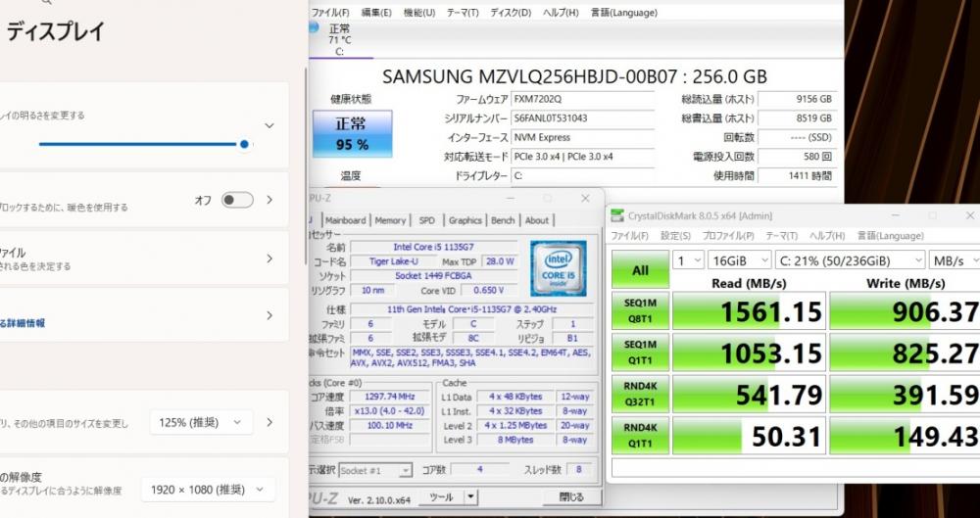Open ファイル(F) menu in CrystalDiskMark
This screenshot has width=980, height=518.
click(629, 236)
